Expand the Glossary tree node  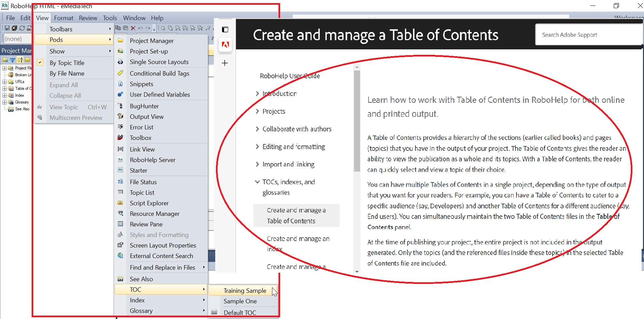tap(4, 102)
